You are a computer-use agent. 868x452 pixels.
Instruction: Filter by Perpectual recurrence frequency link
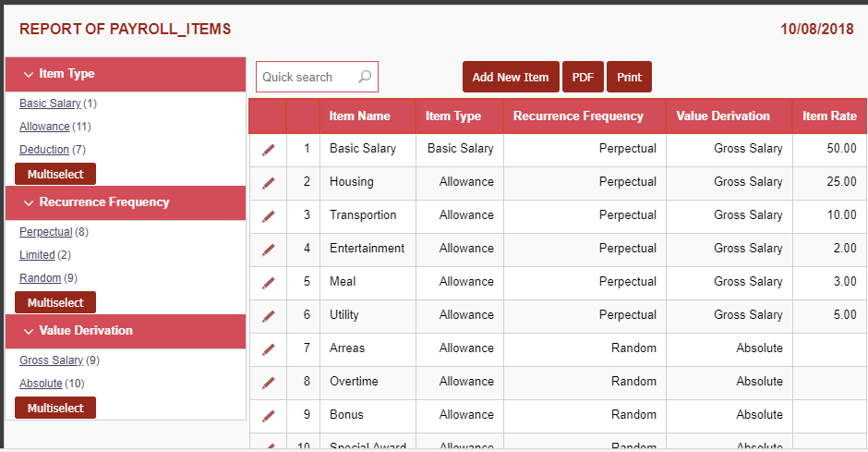click(x=45, y=232)
